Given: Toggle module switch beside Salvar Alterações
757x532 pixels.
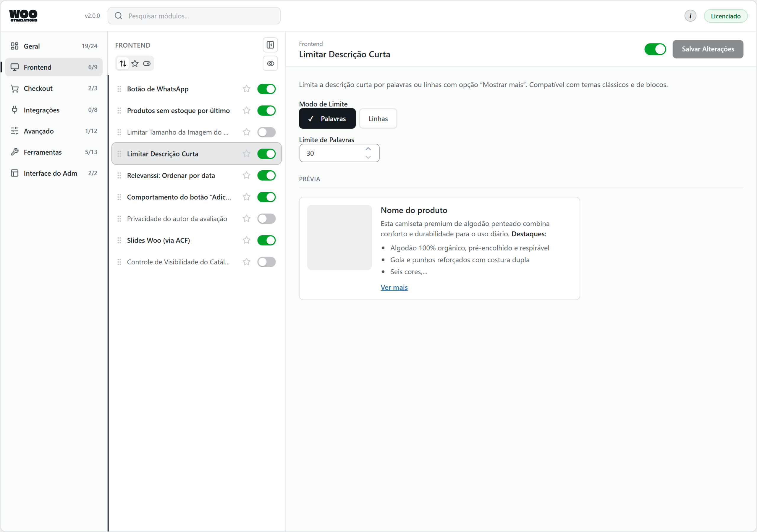Looking at the screenshot, I should click(655, 49).
